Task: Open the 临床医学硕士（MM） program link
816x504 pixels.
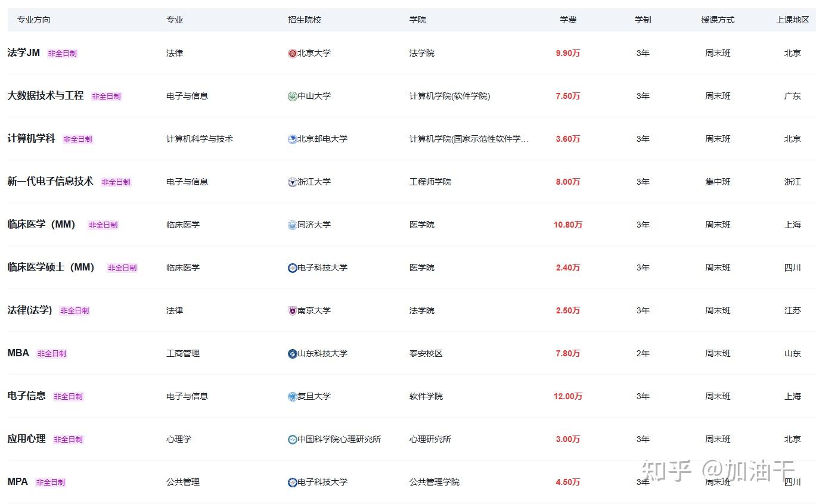Action: (x=51, y=267)
